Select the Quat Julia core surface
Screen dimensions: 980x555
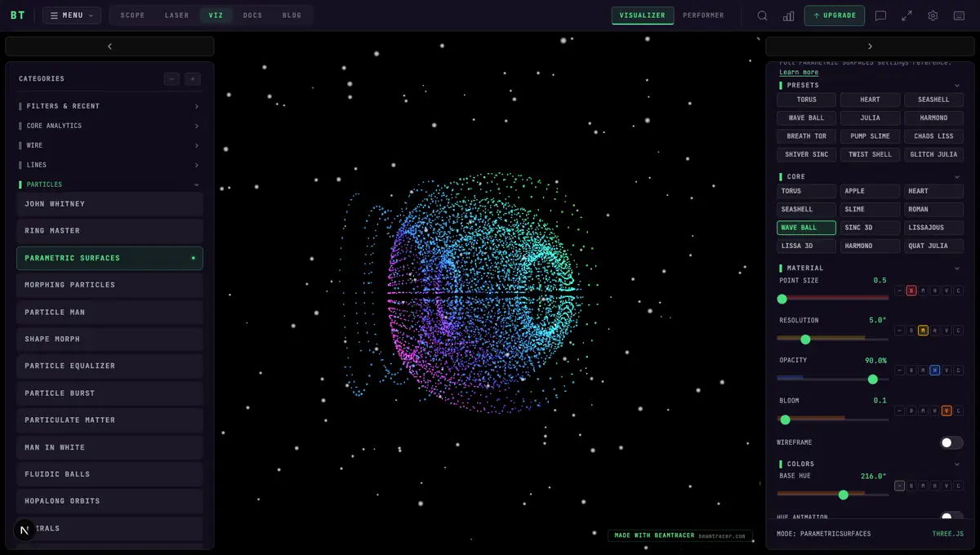[x=933, y=246]
